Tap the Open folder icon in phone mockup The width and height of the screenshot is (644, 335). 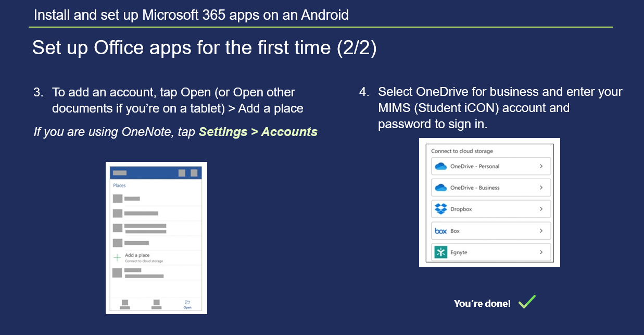(187, 303)
